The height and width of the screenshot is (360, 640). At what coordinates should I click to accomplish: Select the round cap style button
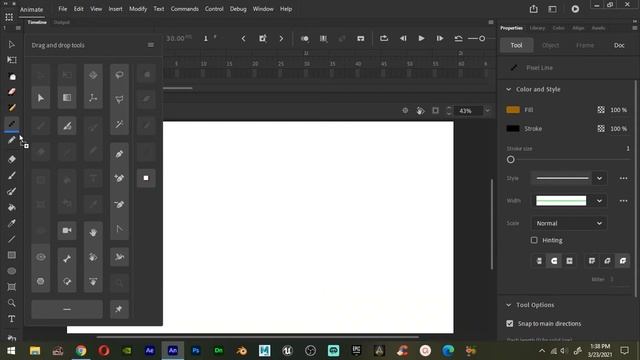point(554,261)
